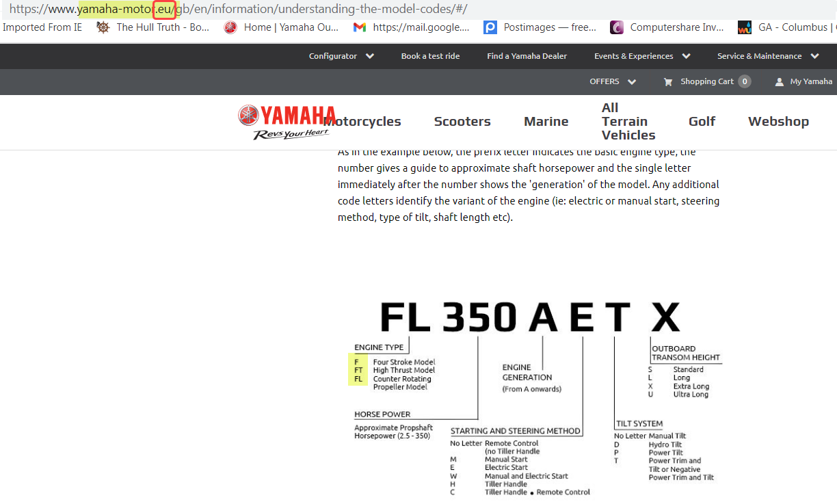Click the Power Tilt entry
The height and width of the screenshot is (504, 837).
point(666,453)
